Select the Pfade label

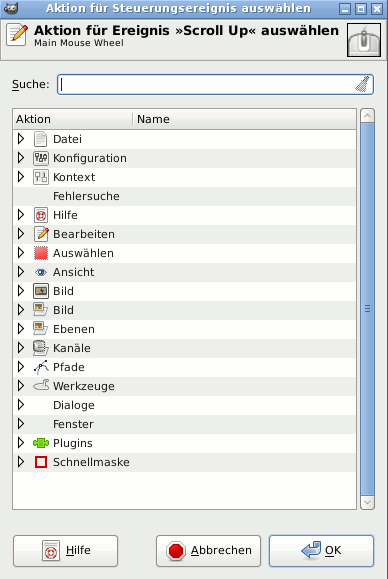coord(69,367)
